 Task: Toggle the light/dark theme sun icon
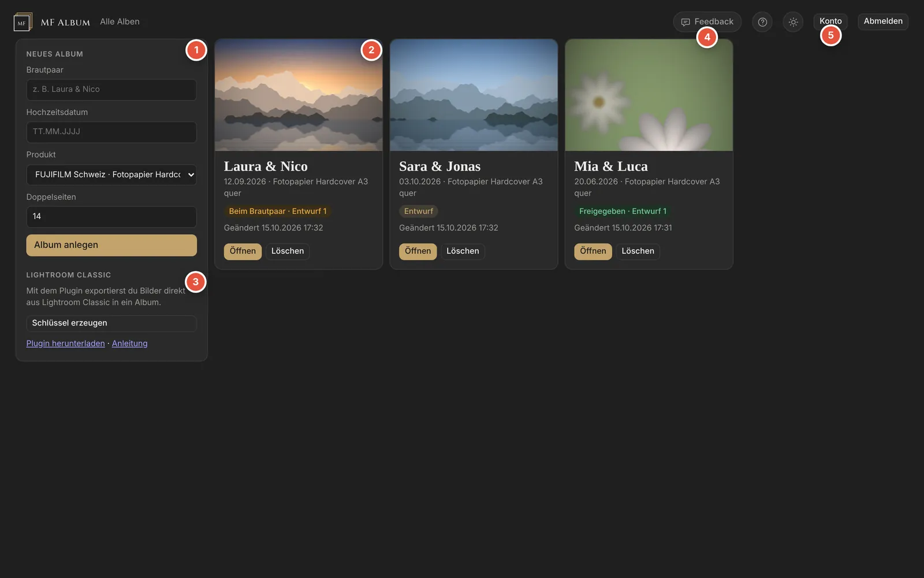[793, 22]
